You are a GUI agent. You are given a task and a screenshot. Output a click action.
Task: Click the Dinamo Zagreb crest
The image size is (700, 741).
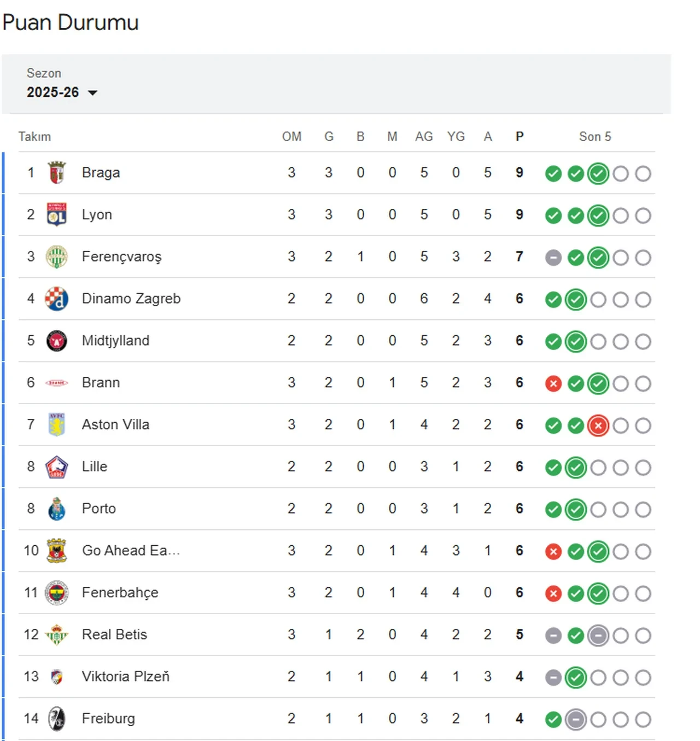[56, 299]
